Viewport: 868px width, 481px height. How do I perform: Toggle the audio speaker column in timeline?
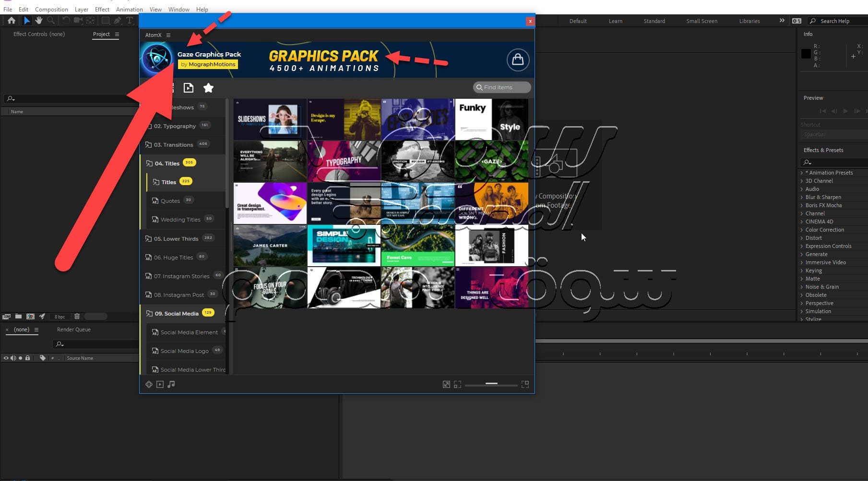(x=13, y=358)
